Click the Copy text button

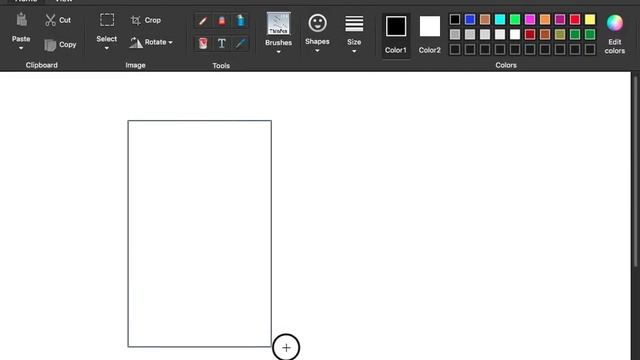click(67, 44)
